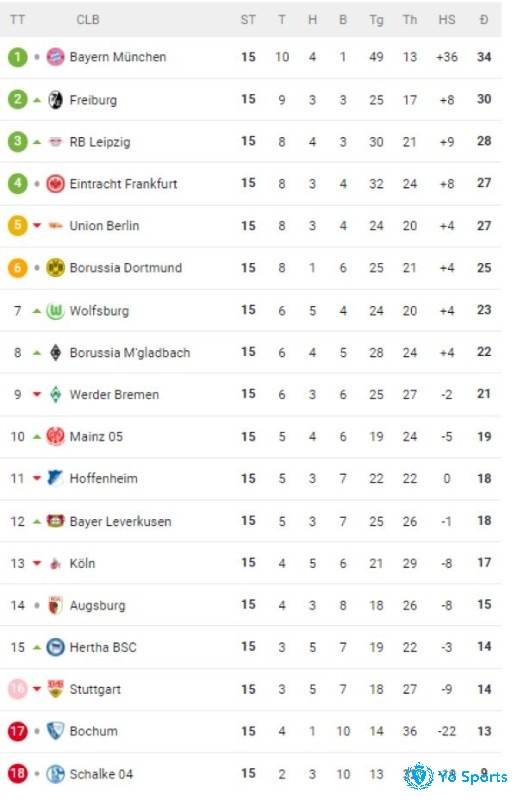Select the Mainz 05 red emblem

(55, 436)
